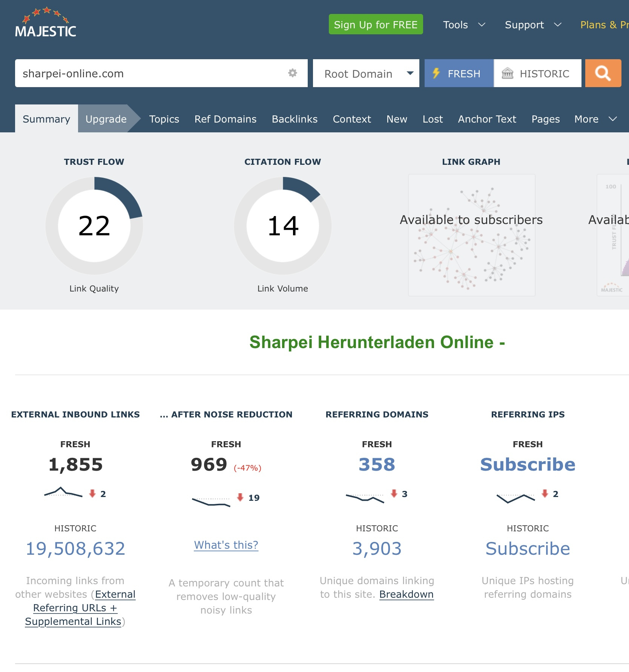Open the Root Domain dropdown
Screen dimensions: 629x672
pyautogui.click(x=366, y=73)
